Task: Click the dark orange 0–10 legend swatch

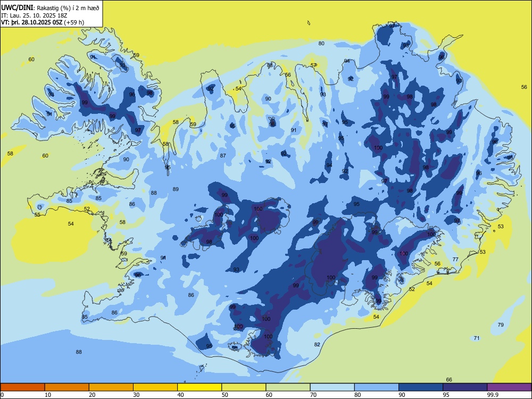Action: click(x=22, y=387)
